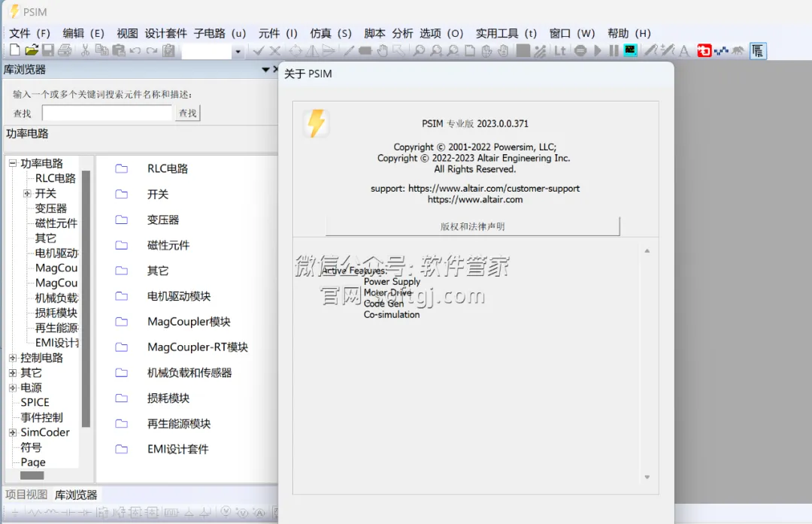Click the checkmark Enable toolbar icon

tap(259, 50)
